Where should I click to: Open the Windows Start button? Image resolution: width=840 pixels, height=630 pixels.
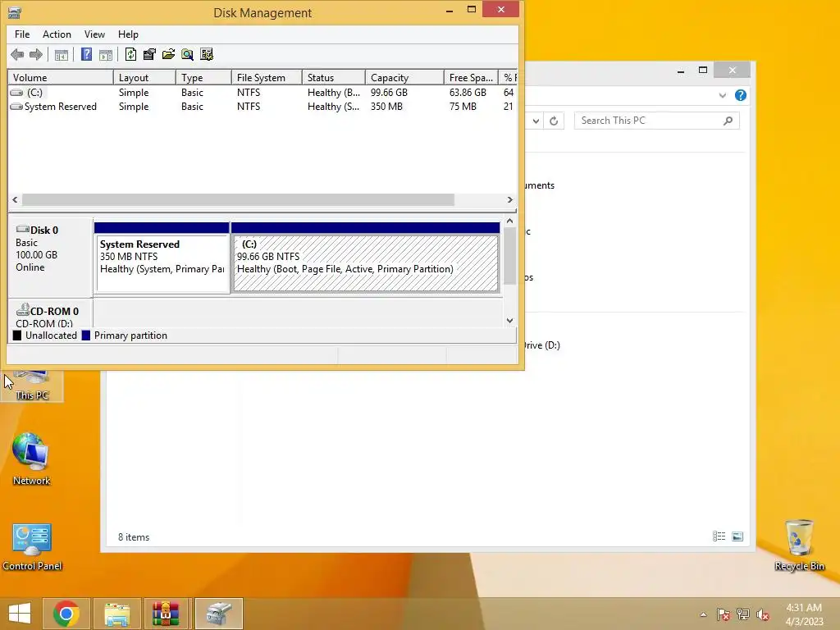coord(20,614)
